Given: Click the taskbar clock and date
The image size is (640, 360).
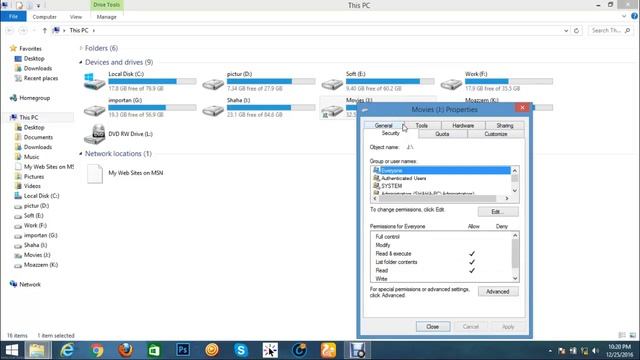Looking at the screenshot, I should 619,351.
